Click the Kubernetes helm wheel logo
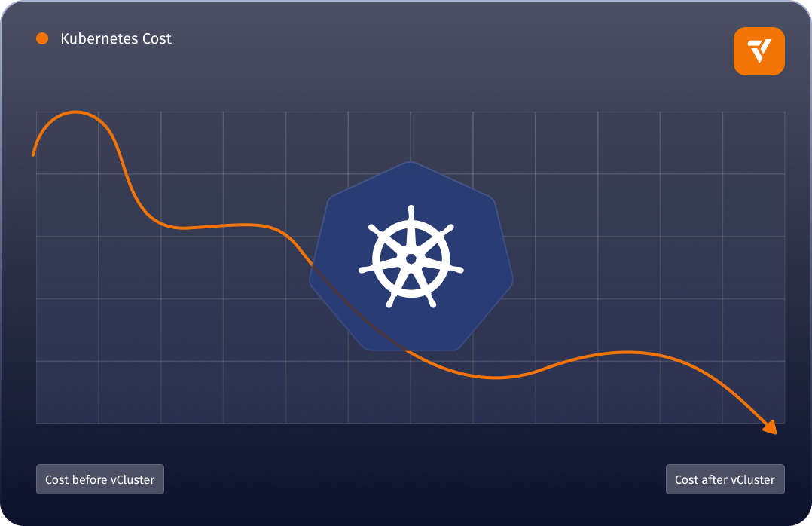Image resolution: width=812 pixels, height=526 pixels. point(411,256)
